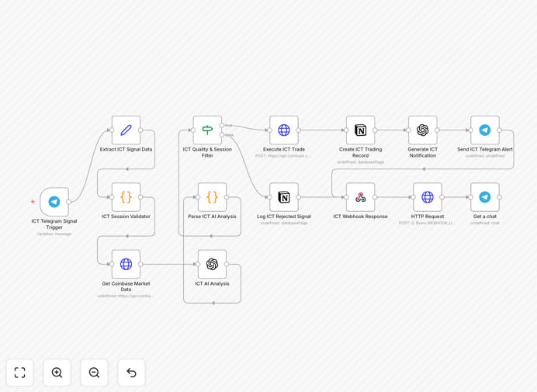The image size is (537, 392).
Task: Click the 'Get Coinbase Market Data' label
Action: 126,286
